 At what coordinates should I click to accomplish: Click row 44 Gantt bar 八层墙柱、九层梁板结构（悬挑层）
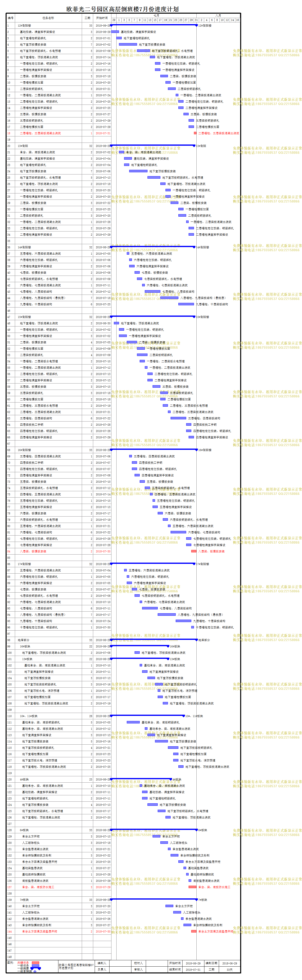[x=169, y=298]
